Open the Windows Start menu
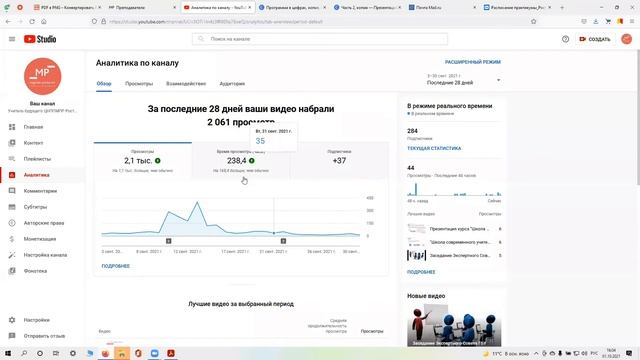The height and width of the screenshot is (360, 640). point(8,353)
